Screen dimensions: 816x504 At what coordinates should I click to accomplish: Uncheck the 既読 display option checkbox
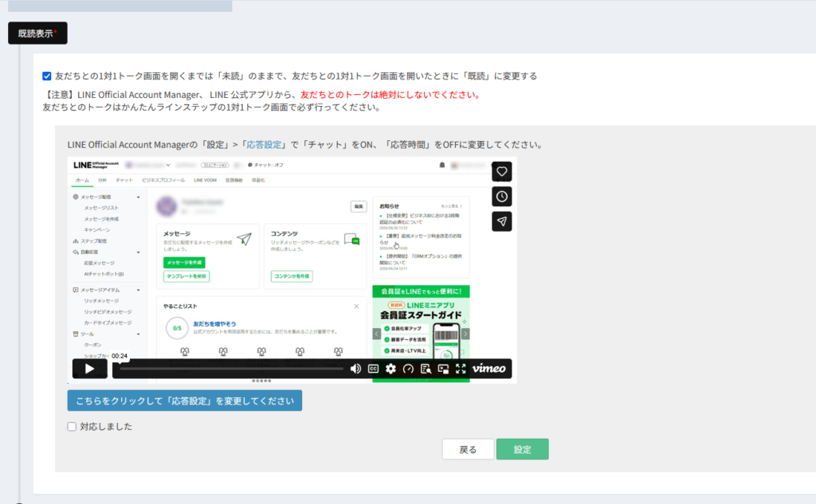coord(47,76)
